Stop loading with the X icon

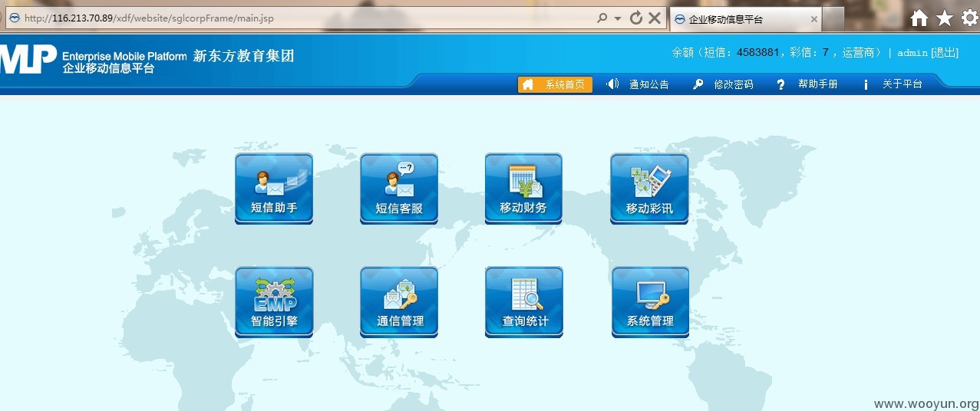(655, 18)
